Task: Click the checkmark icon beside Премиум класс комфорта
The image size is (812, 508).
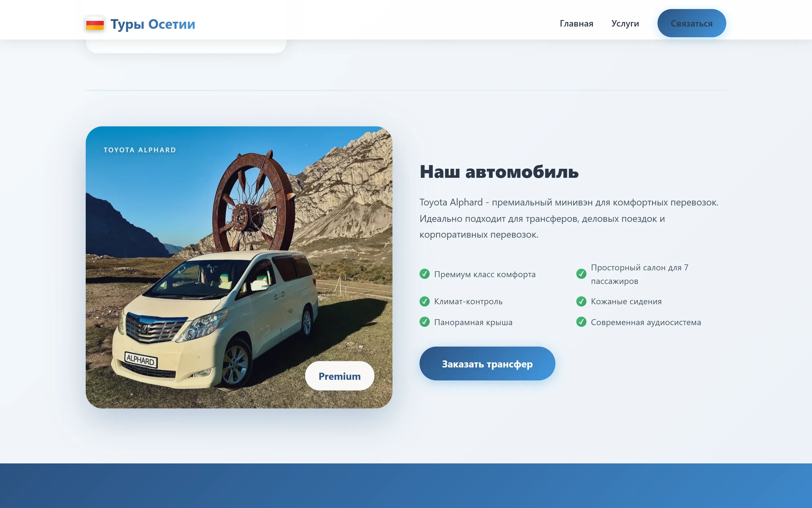Action: [424, 274]
